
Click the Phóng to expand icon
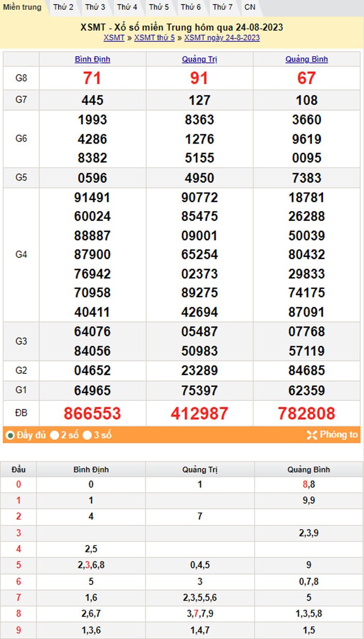click(311, 435)
